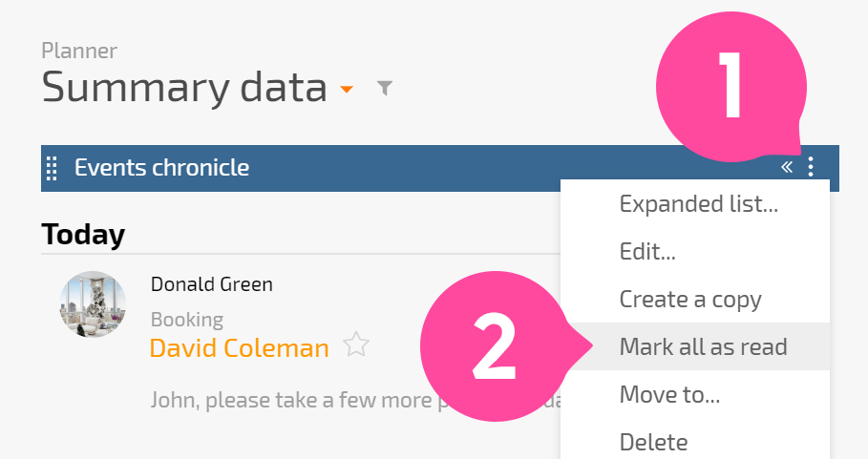Open the three-dot widget menu icon
Screen dimensions: 868x459
(x=811, y=166)
